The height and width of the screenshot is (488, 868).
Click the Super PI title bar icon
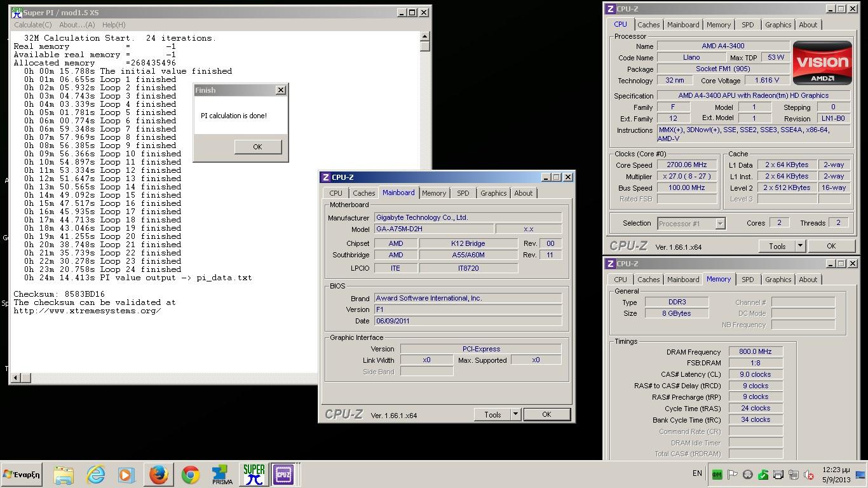pyautogui.click(x=17, y=12)
